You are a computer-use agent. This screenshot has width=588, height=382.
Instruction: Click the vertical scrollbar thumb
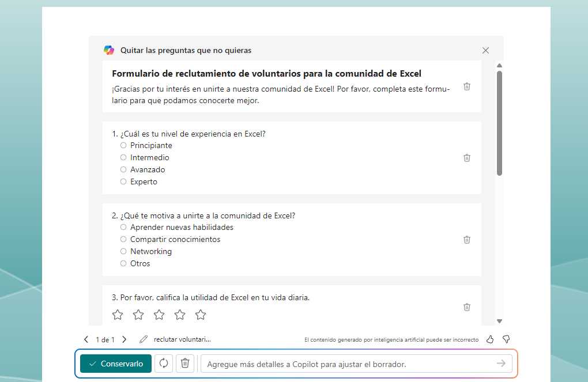click(499, 123)
